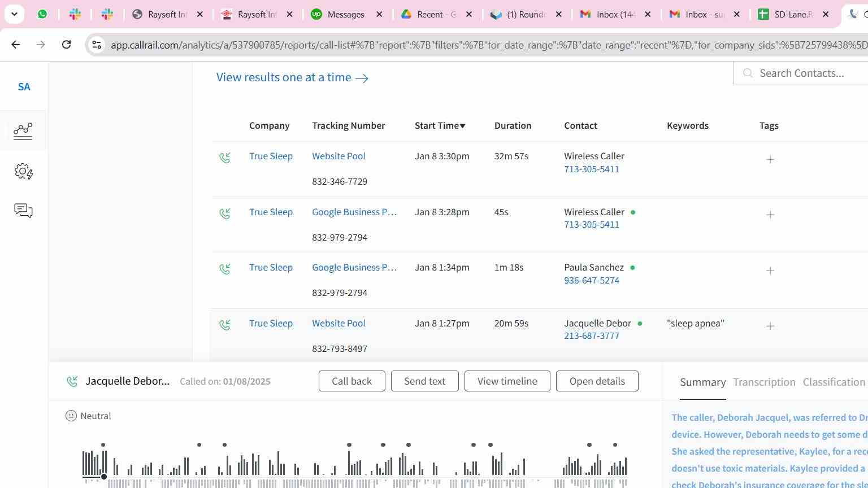Open the settings gear lightning icon in sidebar

(x=23, y=172)
